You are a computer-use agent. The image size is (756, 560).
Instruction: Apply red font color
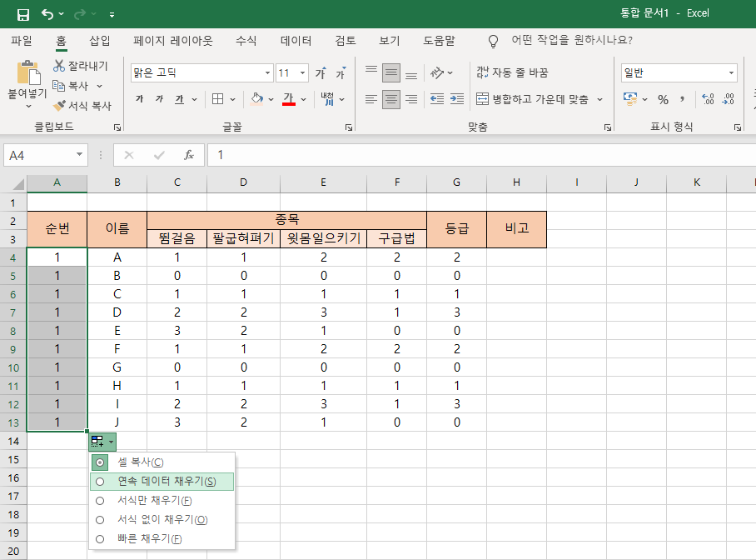288,99
